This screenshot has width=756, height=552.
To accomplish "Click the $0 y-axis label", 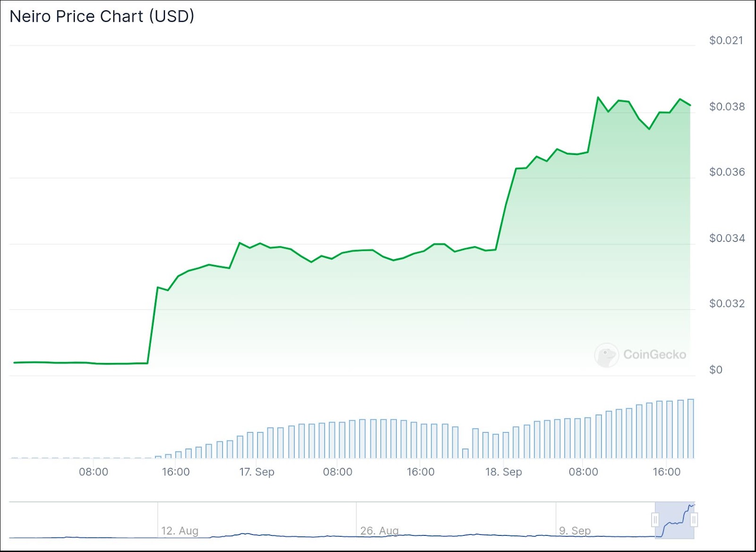I will (x=716, y=370).
